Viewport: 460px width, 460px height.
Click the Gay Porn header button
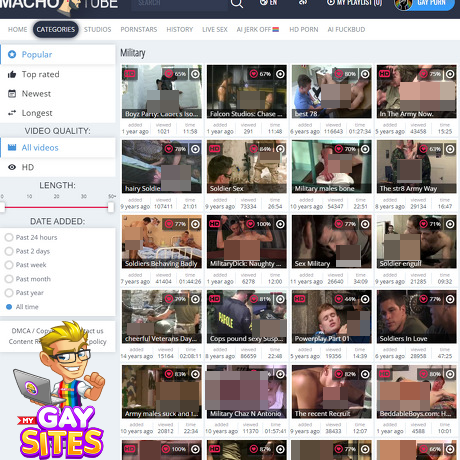click(424, 4)
